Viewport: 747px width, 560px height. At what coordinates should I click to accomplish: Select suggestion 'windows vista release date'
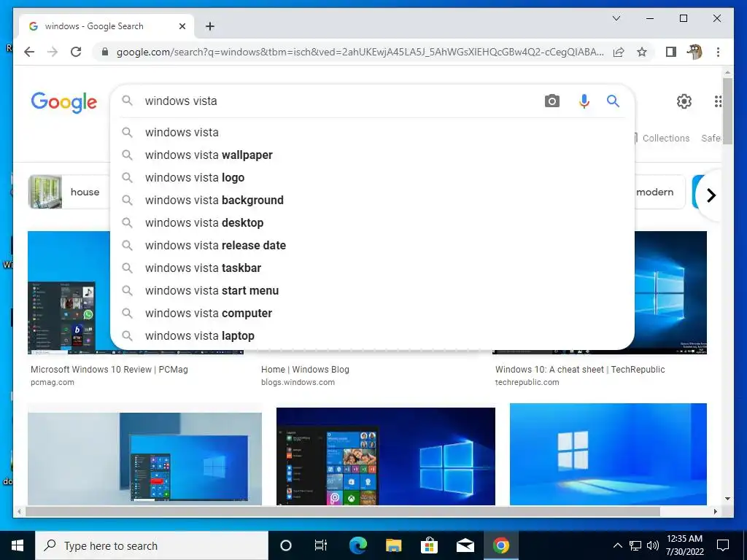372,245
